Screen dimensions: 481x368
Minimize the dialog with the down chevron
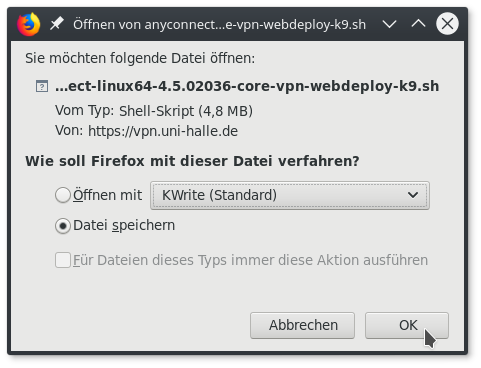pyautogui.click(x=389, y=24)
